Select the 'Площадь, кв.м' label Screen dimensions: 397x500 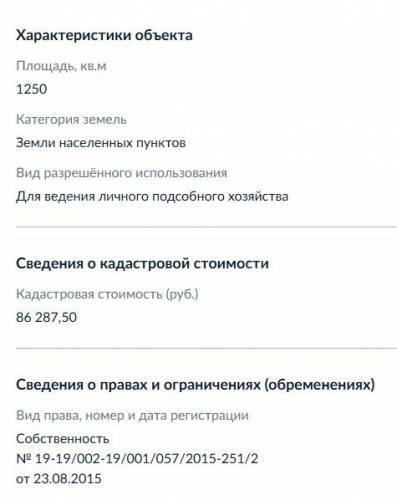(x=61, y=66)
